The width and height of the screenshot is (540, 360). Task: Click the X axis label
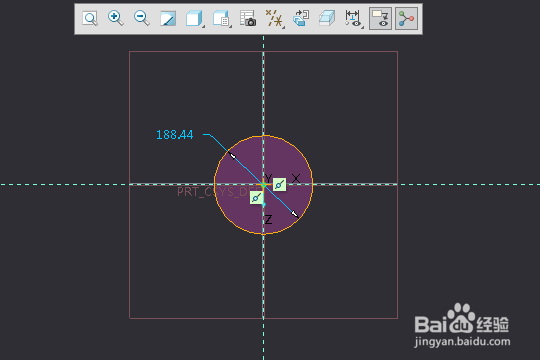click(296, 178)
